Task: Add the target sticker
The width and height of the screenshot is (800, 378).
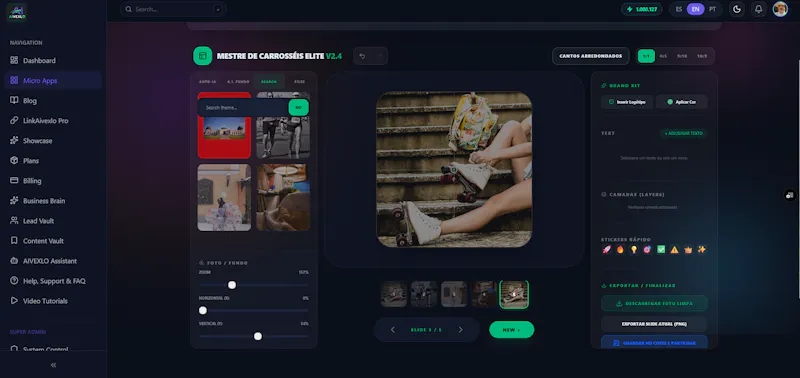Action: (647, 249)
